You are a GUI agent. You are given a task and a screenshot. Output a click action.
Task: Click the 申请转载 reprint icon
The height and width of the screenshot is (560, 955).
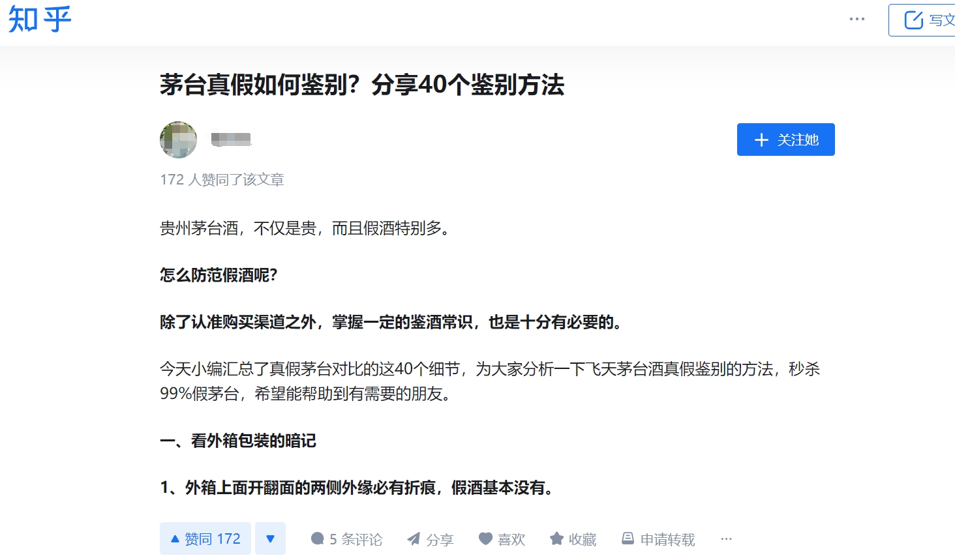pyautogui.click(x=628, y=538)
